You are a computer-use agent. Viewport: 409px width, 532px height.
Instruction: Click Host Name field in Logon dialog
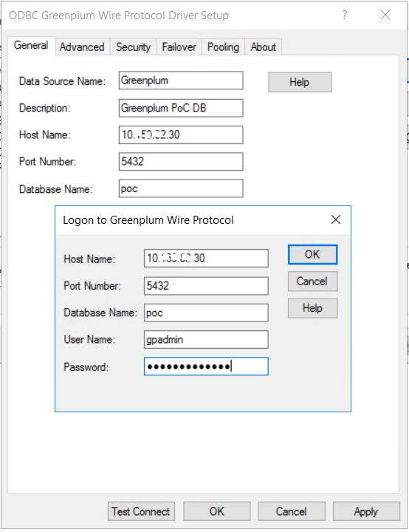206,259
